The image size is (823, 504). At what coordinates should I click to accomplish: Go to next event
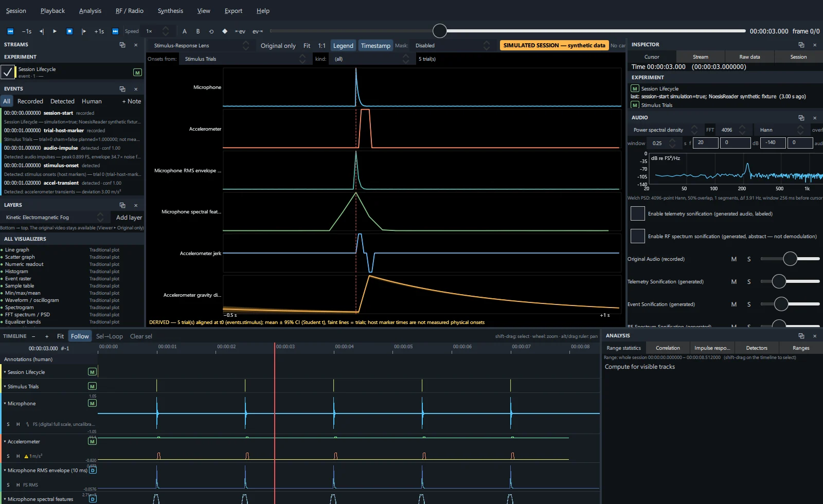pos(258,31)
